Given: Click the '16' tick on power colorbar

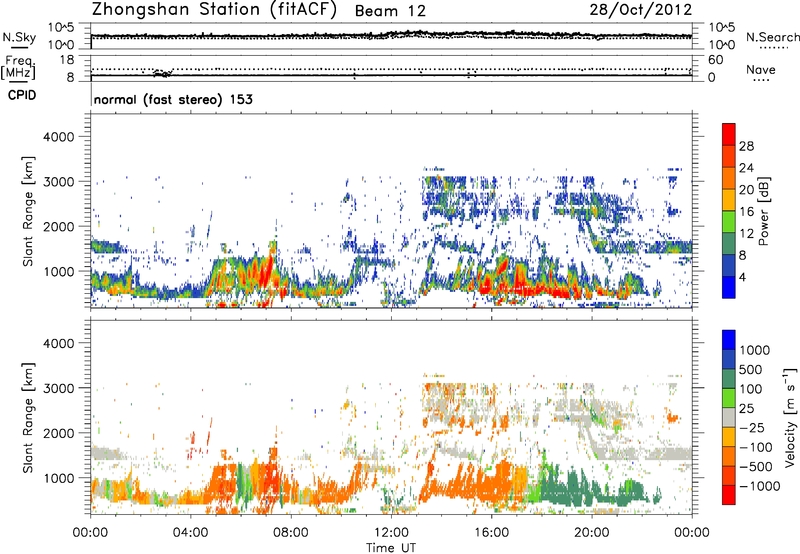Looking at the screenshot, I should point(746,212).
